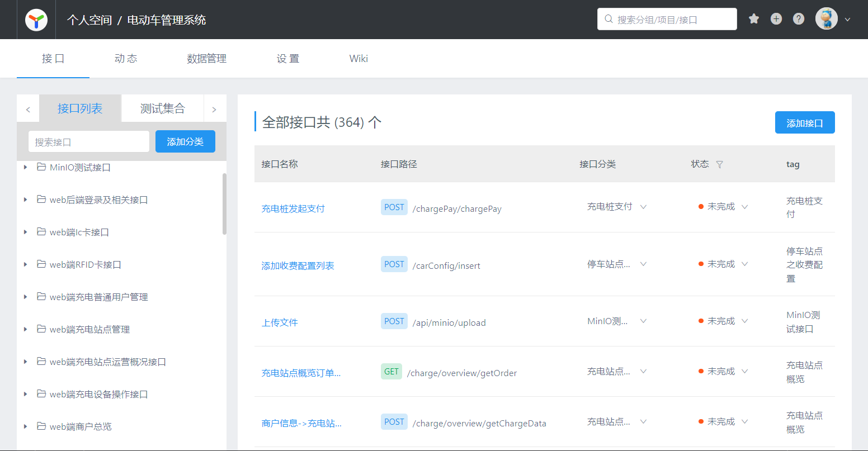
Task: Click the MinIO测试接口 folder icon
Action: (41, 167)
